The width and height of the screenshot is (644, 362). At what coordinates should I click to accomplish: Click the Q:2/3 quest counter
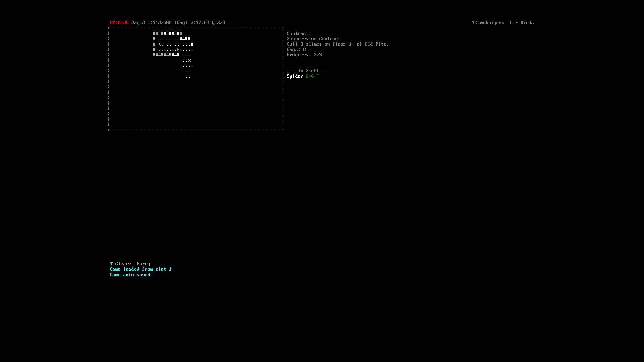coord(218,22)
